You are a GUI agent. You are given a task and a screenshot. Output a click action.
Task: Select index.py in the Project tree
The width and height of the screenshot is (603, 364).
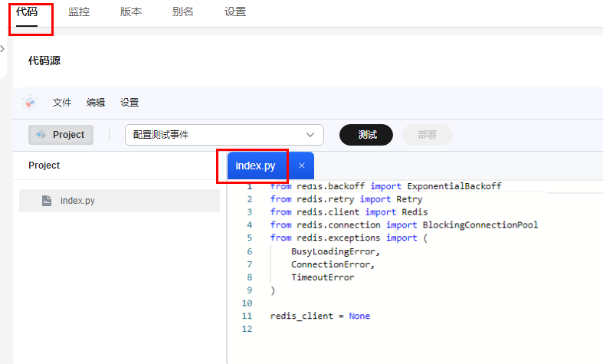point(77,201)
